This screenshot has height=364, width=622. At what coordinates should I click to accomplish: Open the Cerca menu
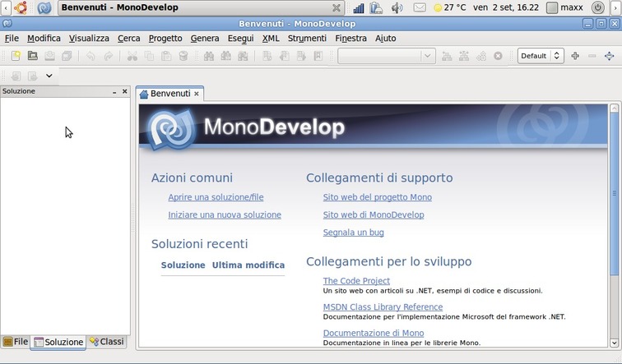coord(128,38)
